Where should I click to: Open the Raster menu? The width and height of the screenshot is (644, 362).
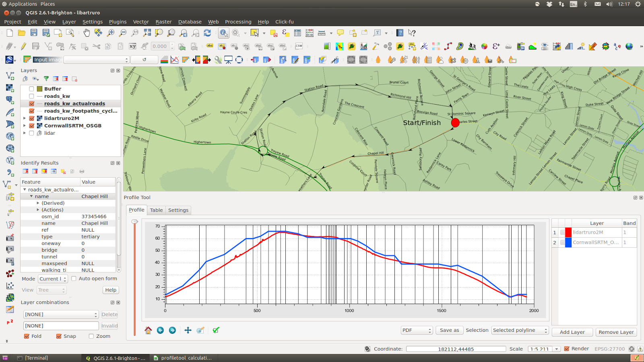point(163,22)
